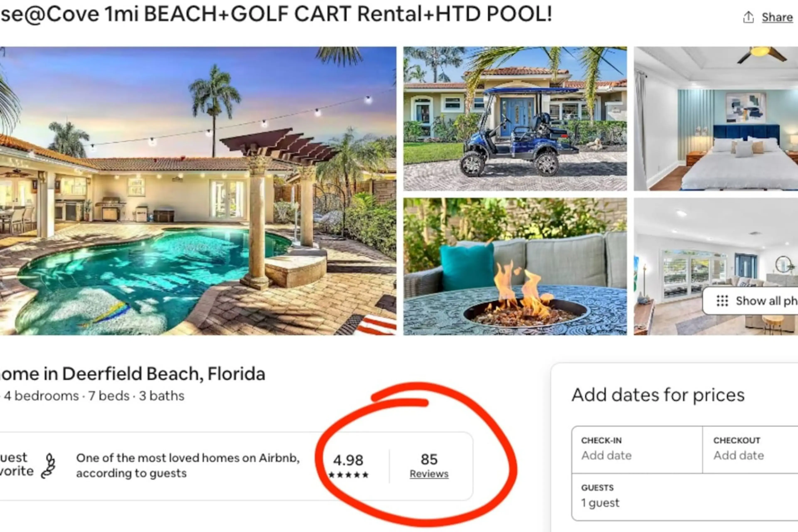This screenshot has height=532, width=798.
Task: Click the 'Add dates for prices' heading
Action: tap(658, 395)
